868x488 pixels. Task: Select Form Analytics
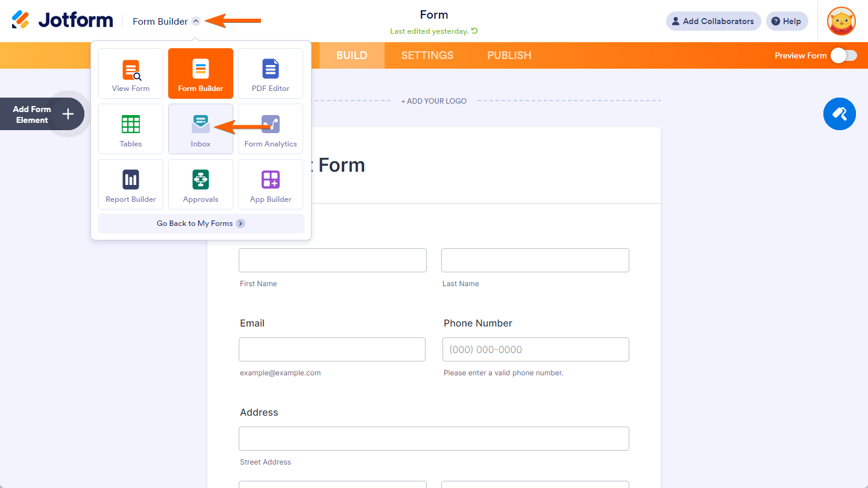click(270, 128)
